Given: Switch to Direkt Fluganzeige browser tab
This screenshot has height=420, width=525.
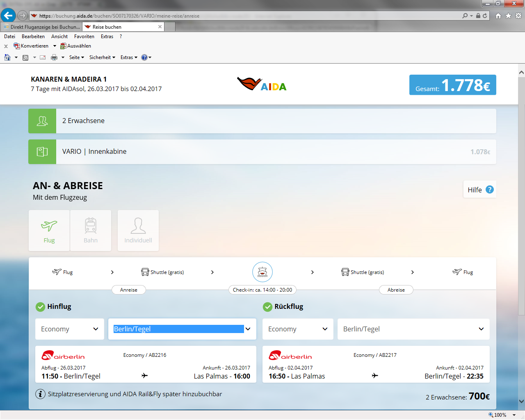Looking at the screenshot, I should coord(42,27).
